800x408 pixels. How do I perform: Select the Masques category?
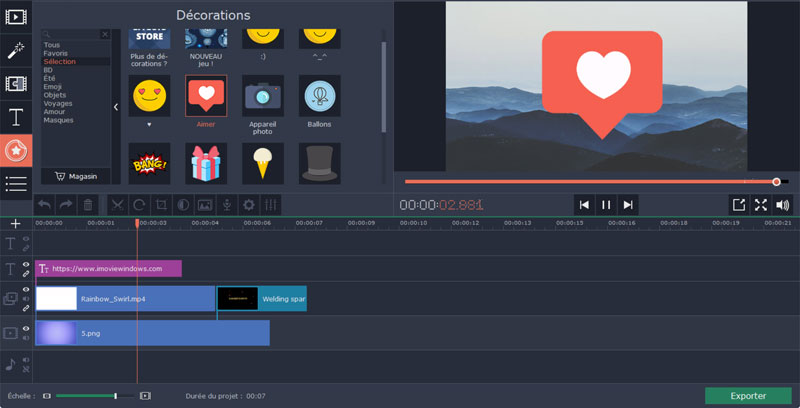pos(58,120)
